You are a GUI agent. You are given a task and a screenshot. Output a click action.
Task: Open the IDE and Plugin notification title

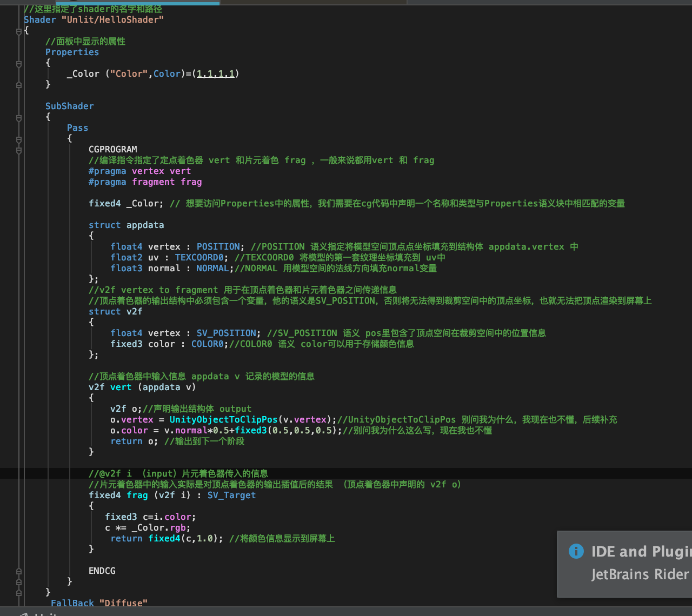coord(641,551)
